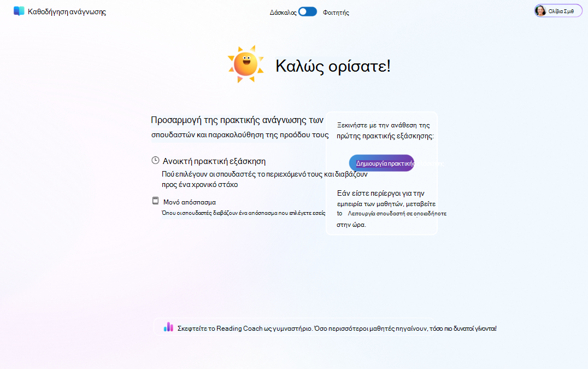Click the Μονό απόσπασμα heading
The height and width of the screenshot is (369, 588).
pyautogui.click(x=190, y=202)
